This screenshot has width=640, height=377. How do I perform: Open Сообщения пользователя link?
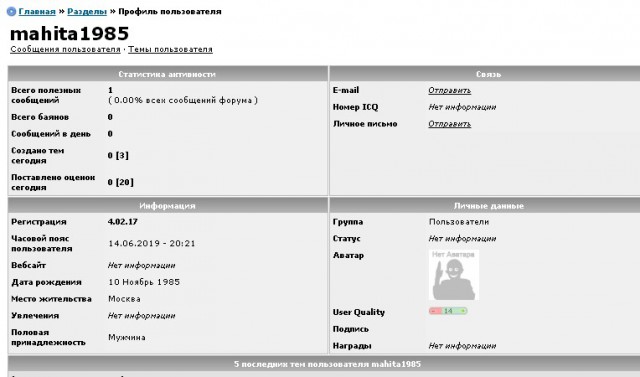[x=65, y=49]
